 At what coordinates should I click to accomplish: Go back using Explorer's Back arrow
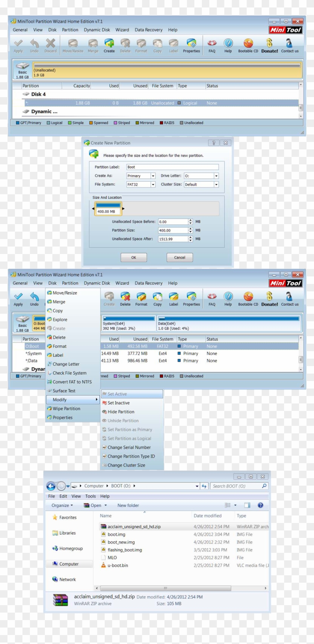point(51,486)
